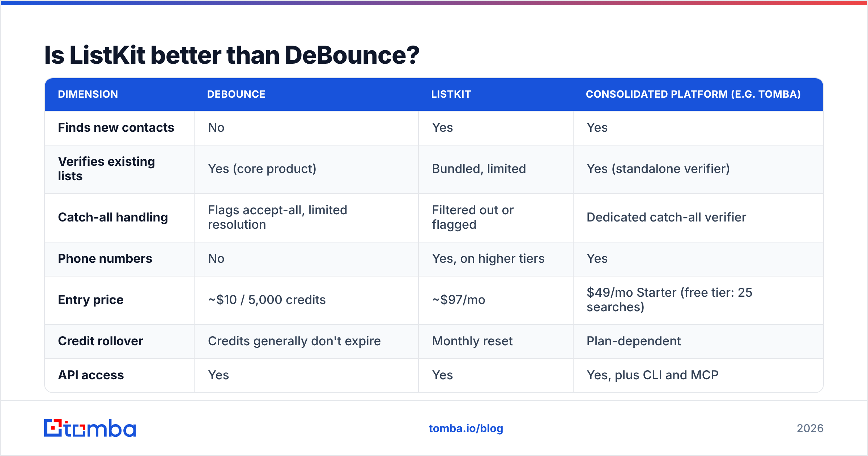Select the heading 'Is ListKit better than DeBounce?'
Image resolution: width=868 pixels, height=456 pixels.
coord(231,55)
